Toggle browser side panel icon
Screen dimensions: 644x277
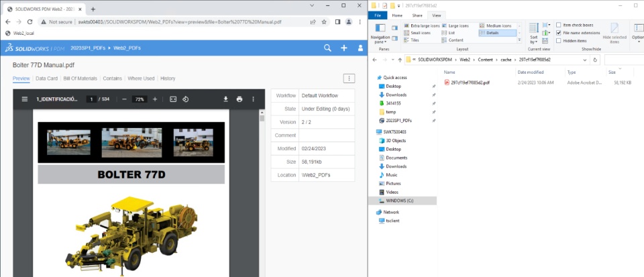(x=337, y=21)
